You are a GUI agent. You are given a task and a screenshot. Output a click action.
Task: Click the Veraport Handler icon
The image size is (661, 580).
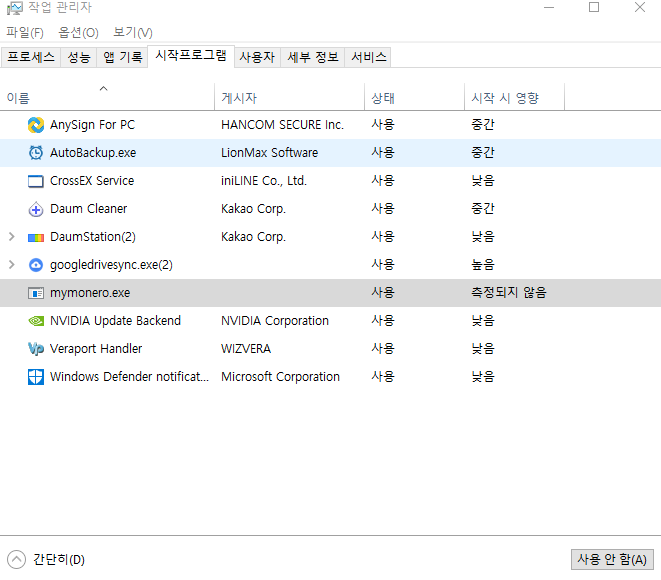[x=36, y=349]
